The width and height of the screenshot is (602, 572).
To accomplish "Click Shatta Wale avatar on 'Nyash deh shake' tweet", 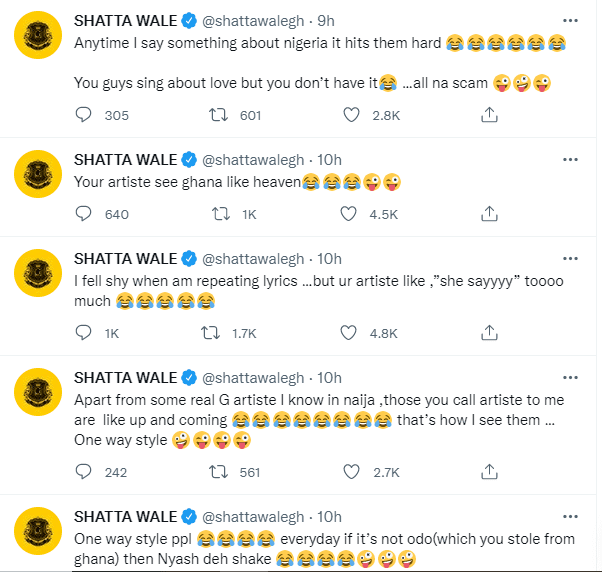I will coord(38,534).
